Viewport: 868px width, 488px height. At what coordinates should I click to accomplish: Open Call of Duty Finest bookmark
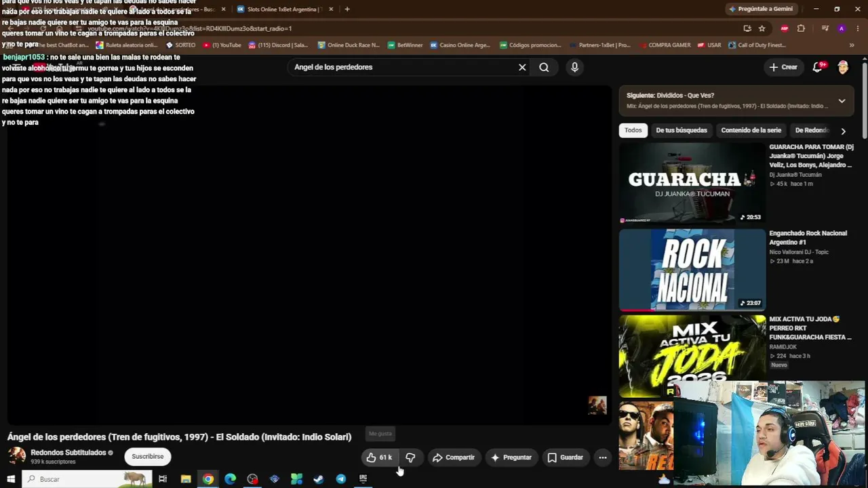(x=757, y=45)
